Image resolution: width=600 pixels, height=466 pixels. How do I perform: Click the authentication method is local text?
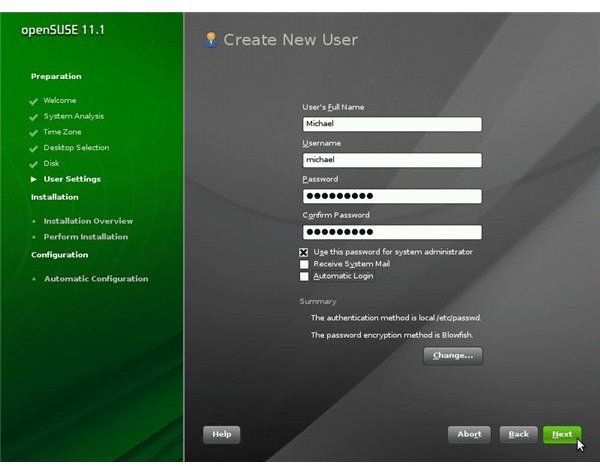396,318
